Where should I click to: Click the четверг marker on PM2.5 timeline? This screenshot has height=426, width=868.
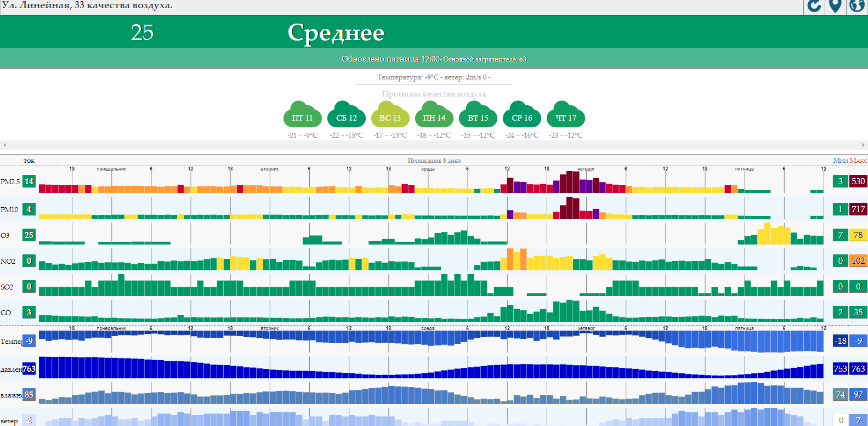[586, 169]
